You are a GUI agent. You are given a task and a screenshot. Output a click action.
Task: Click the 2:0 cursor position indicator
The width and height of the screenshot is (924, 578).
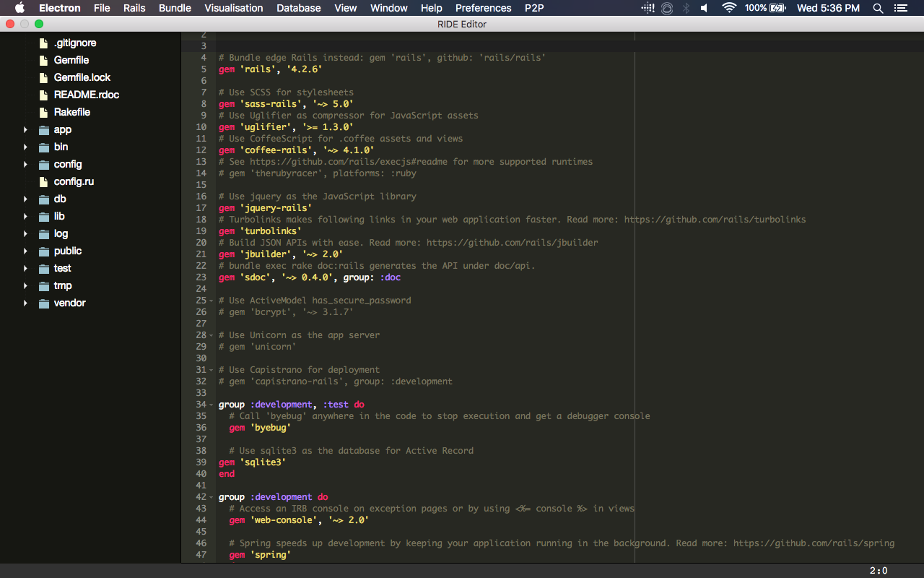point(878,571)
